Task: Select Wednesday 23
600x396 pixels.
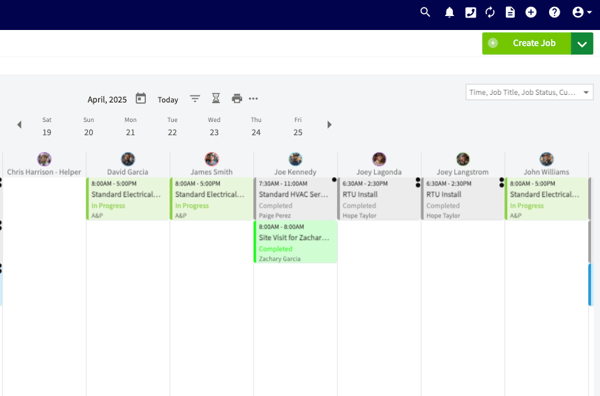Action: pyautogui.click(x=214, y=127)
